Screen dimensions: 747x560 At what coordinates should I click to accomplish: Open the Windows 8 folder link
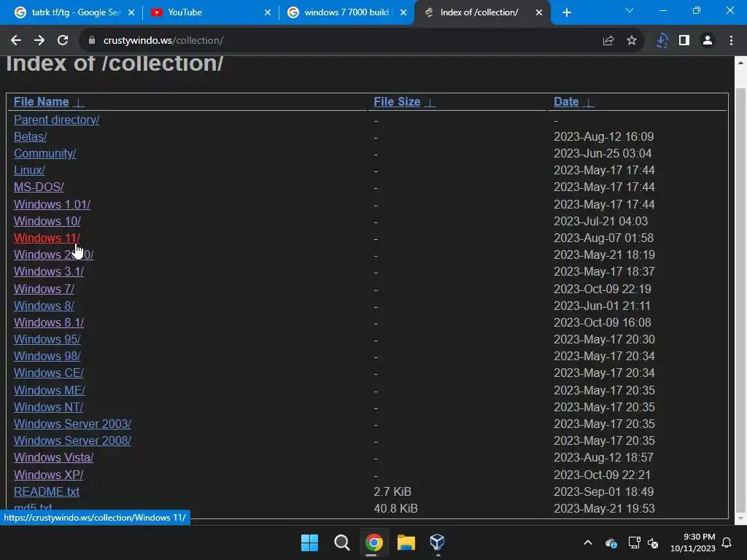44,306
